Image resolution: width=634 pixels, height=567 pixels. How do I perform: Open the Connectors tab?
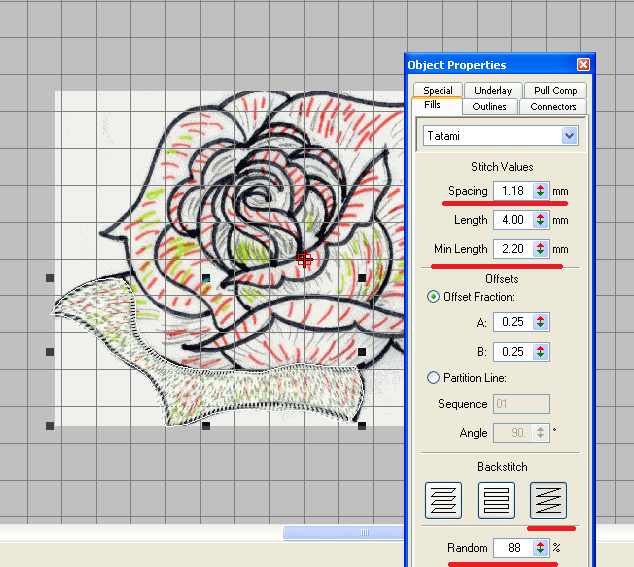click(553, 106)
